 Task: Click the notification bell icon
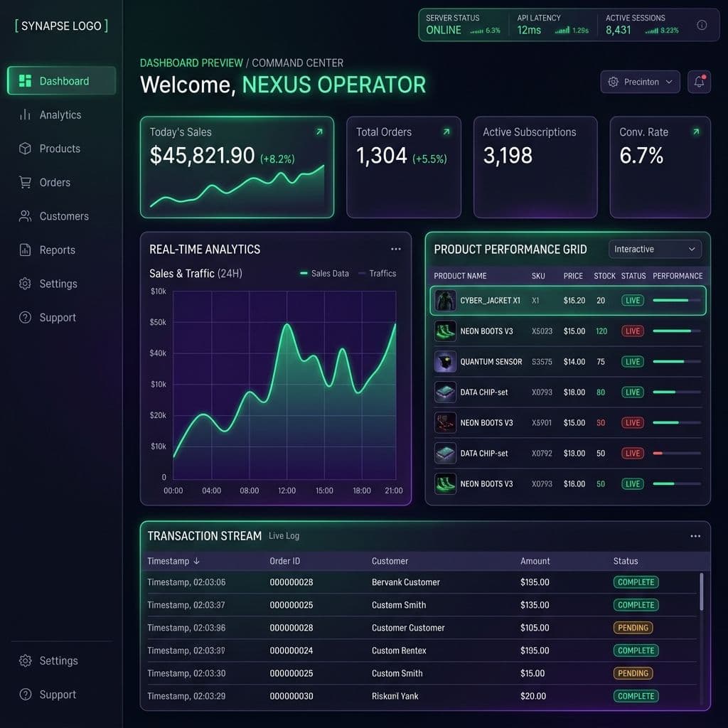click(x=699, y=81)
